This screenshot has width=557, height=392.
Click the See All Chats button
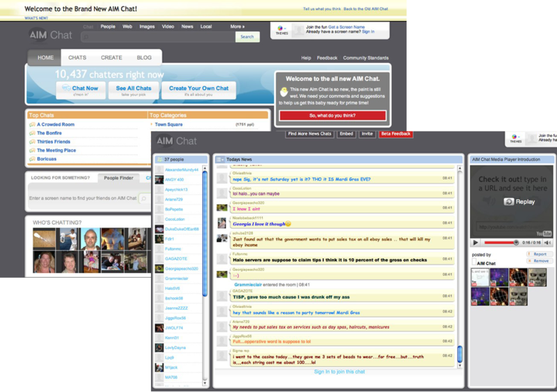point(134,91)
